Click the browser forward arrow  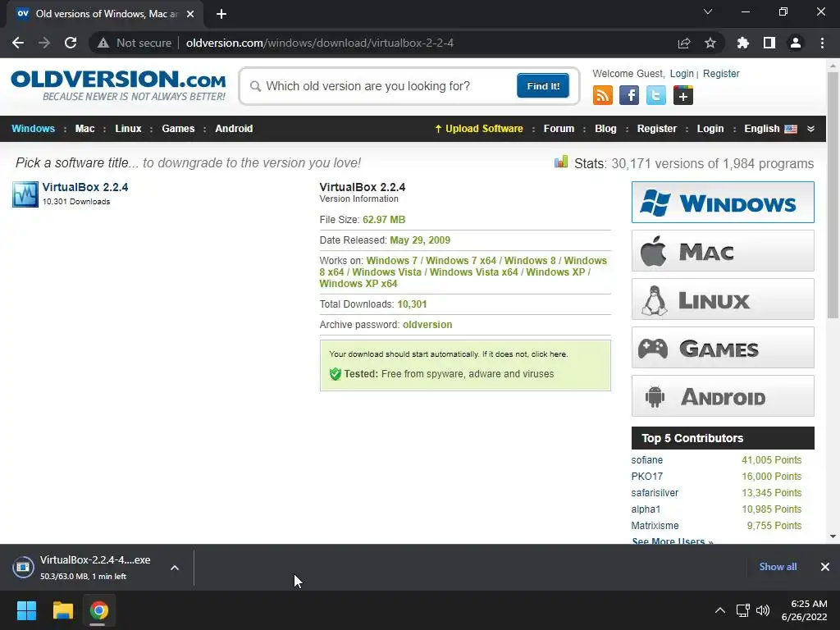[x=44, y=43]
